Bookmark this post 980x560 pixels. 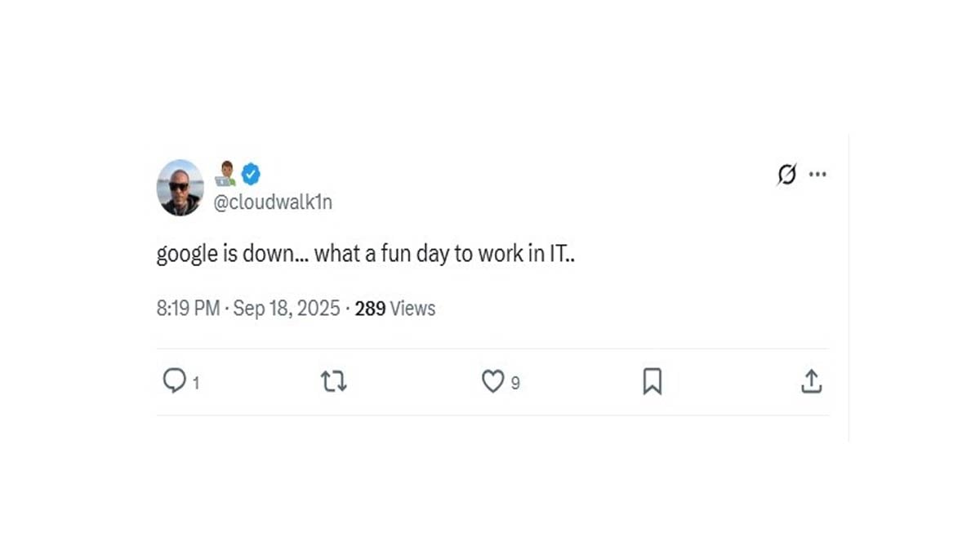[x=652, y=381]
